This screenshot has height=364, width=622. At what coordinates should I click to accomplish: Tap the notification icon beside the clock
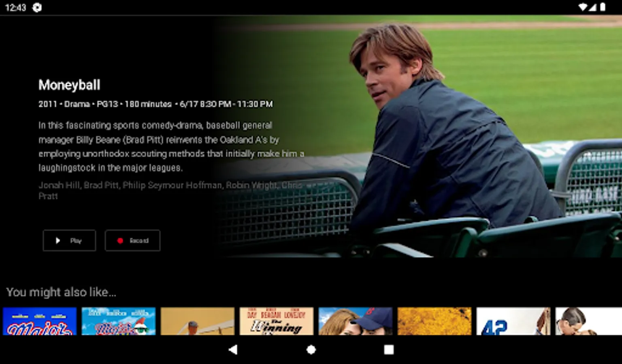tap(37, 7)
